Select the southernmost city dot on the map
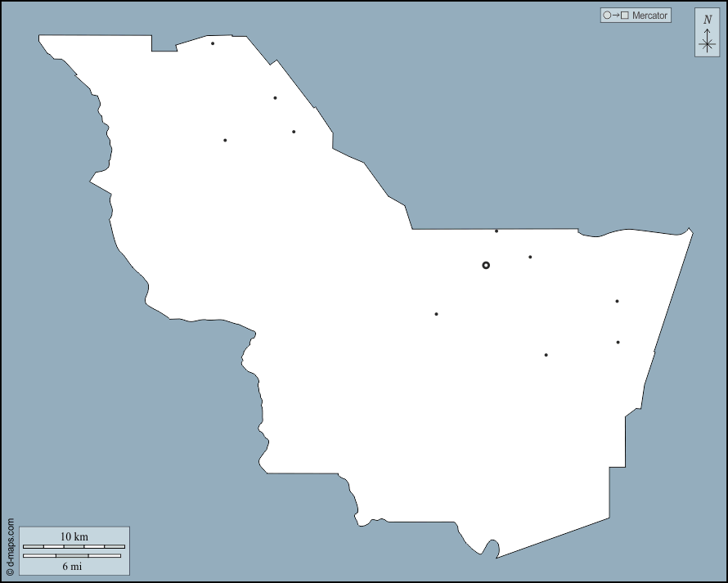This screenshot has height=583, width=728. tap(546, 355)
